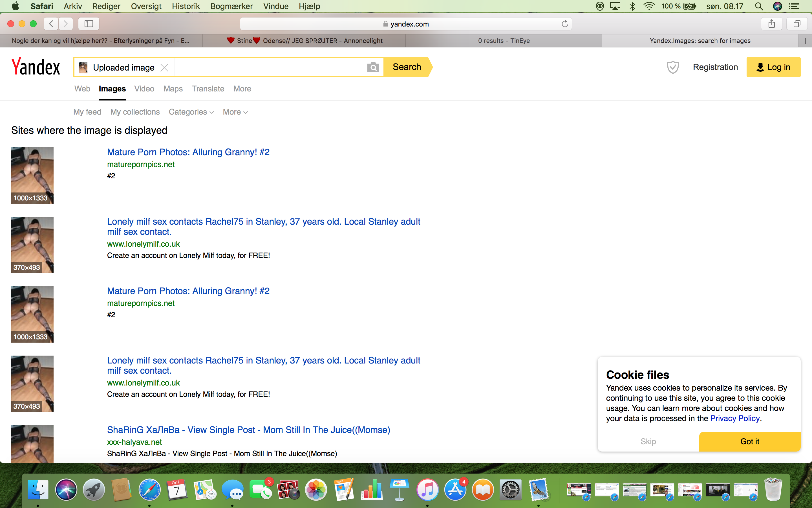The image size is (812, 508).
Task: Open FaceTime from the Dock
Action: (261, 490)
